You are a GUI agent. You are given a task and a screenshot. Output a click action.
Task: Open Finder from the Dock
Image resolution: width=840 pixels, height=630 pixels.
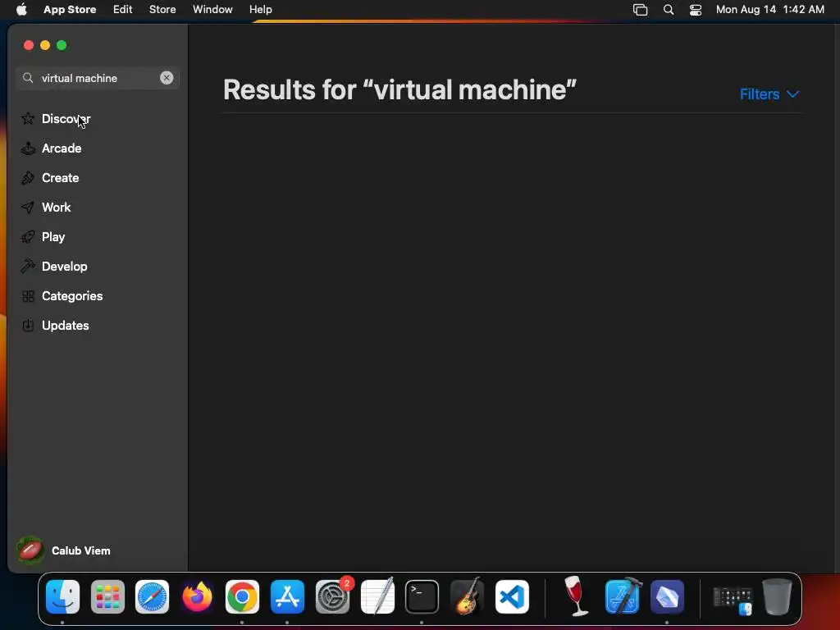pos(62,596)
